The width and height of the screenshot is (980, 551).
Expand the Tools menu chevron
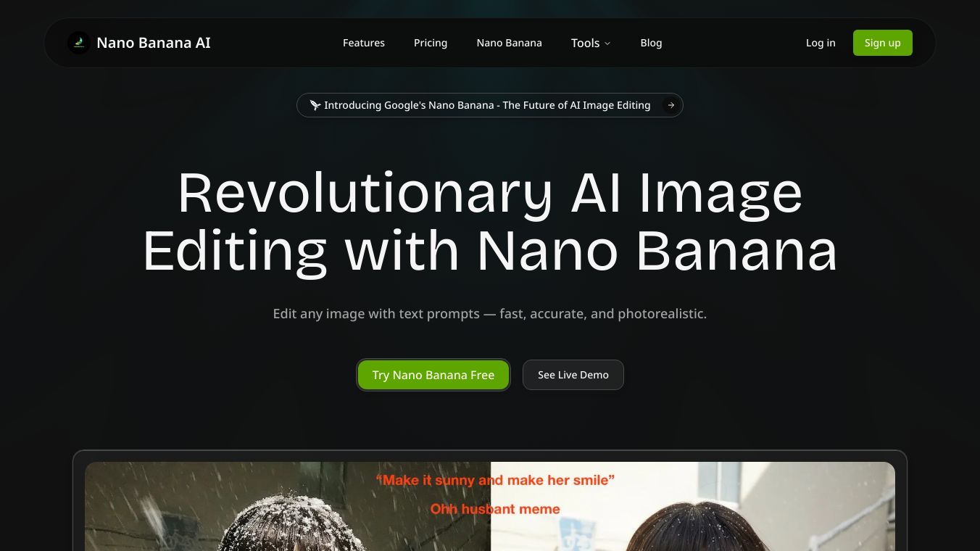pyautogui.click(x=607, y=43)
